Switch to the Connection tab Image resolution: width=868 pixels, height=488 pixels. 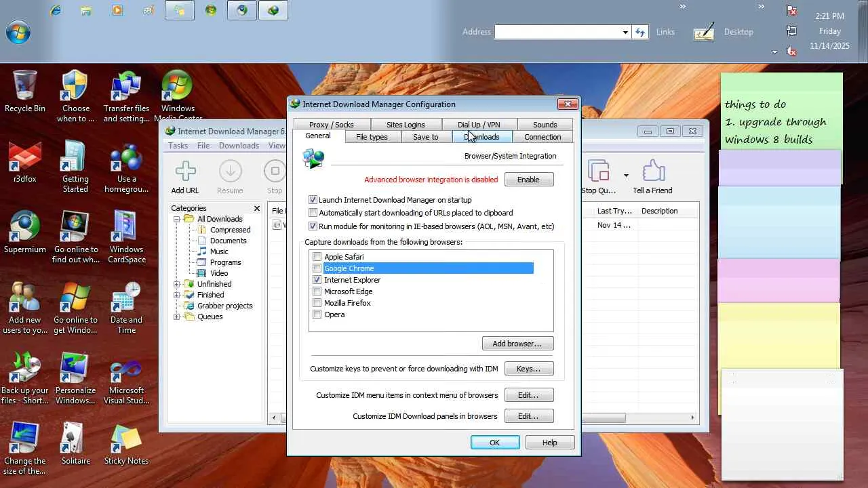(x=542, y=137)
